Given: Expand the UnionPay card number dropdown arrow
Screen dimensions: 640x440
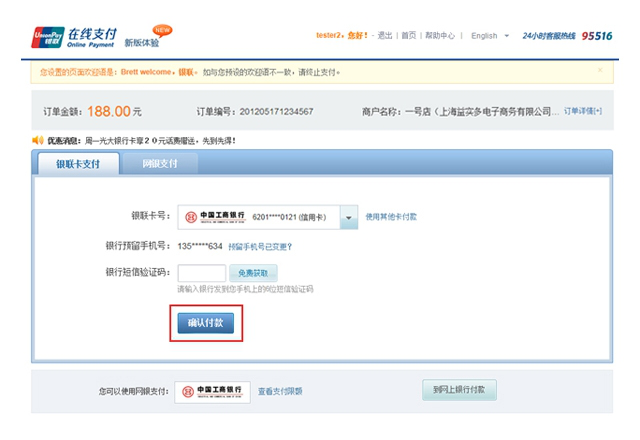Looking at the screenshot, I should click(x=348, y=217).
